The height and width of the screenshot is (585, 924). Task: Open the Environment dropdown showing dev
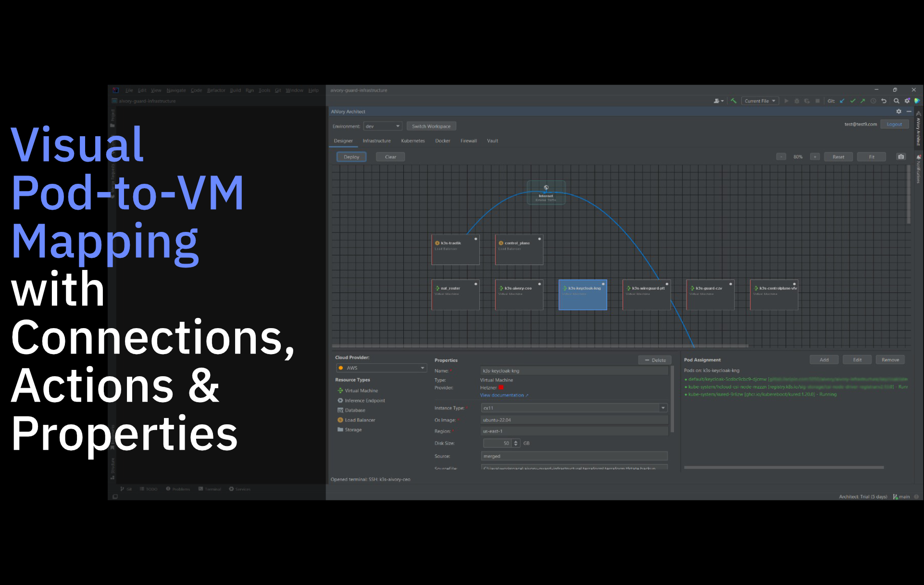tap(382, 126)
